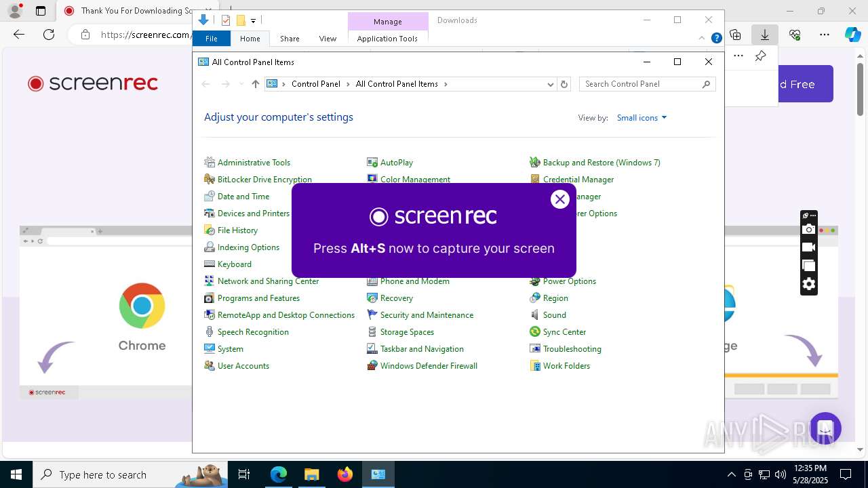
Task: Click the Credential Manager icon
Action: coord(535,180)
